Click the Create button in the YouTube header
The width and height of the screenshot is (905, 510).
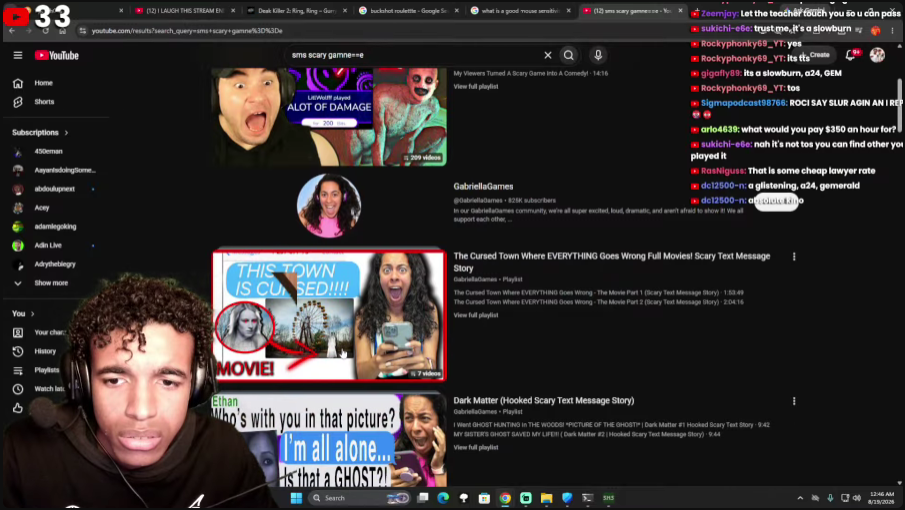tap(815, 55)
